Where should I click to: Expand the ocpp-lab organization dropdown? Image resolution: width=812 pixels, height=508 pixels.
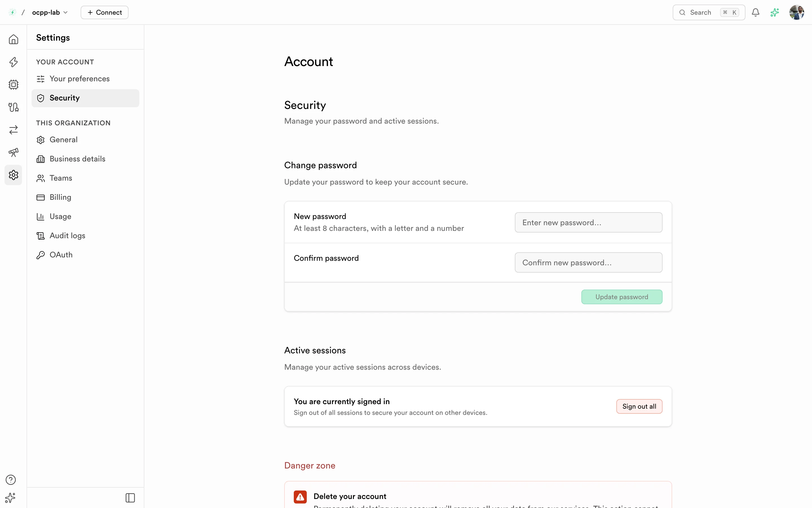(50, 12)
